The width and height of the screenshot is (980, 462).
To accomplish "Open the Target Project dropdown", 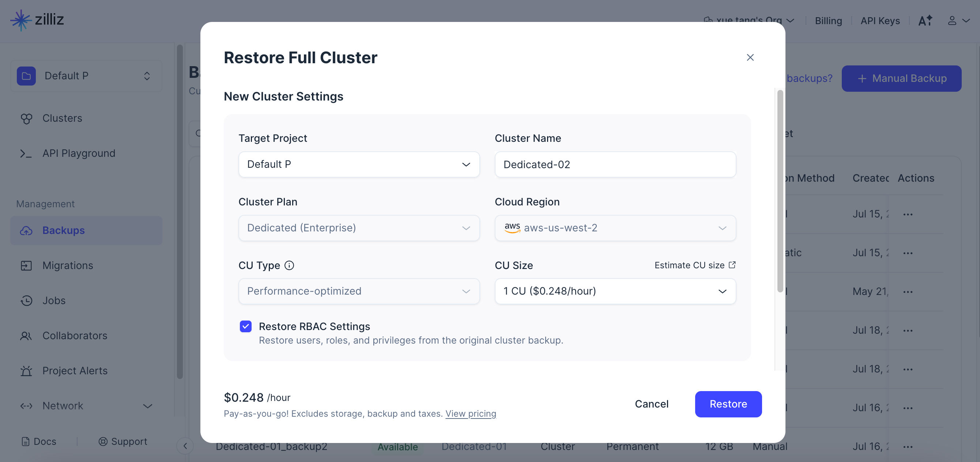I will [358, 164].
